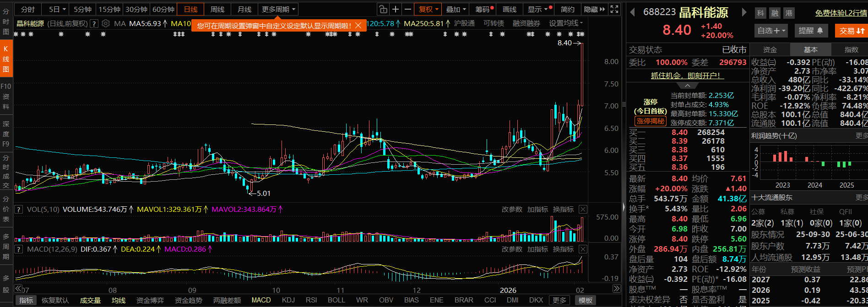The height and width of the screenshot is (307, 868).
Task: Click the lock icon in chart toolbar
Action: [383, 9]
